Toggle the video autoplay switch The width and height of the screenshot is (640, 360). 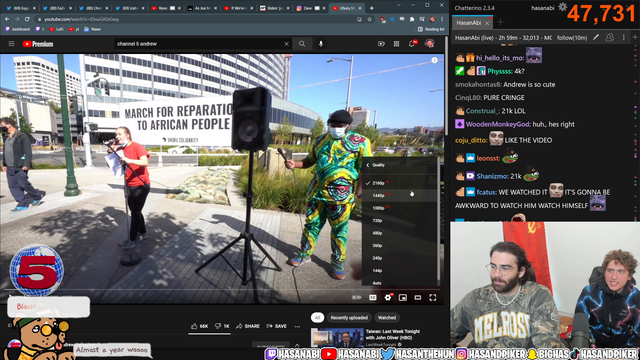tap(357, 298)
